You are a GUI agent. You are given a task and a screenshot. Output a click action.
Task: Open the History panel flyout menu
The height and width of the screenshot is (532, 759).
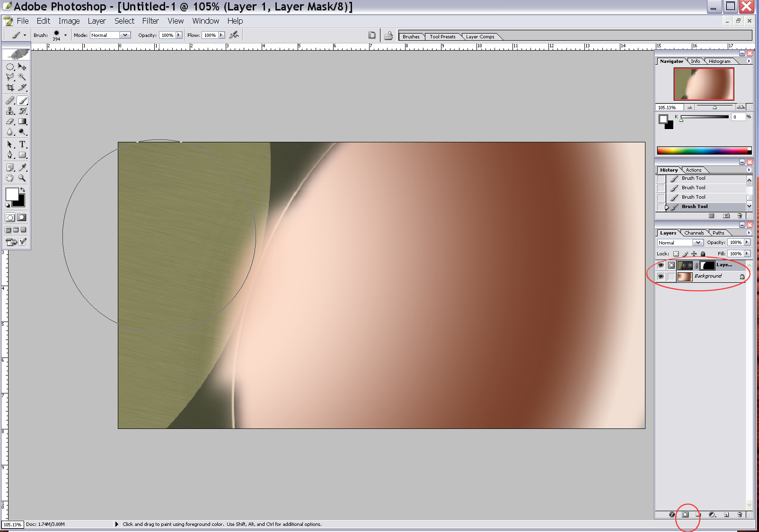(749, 170)
